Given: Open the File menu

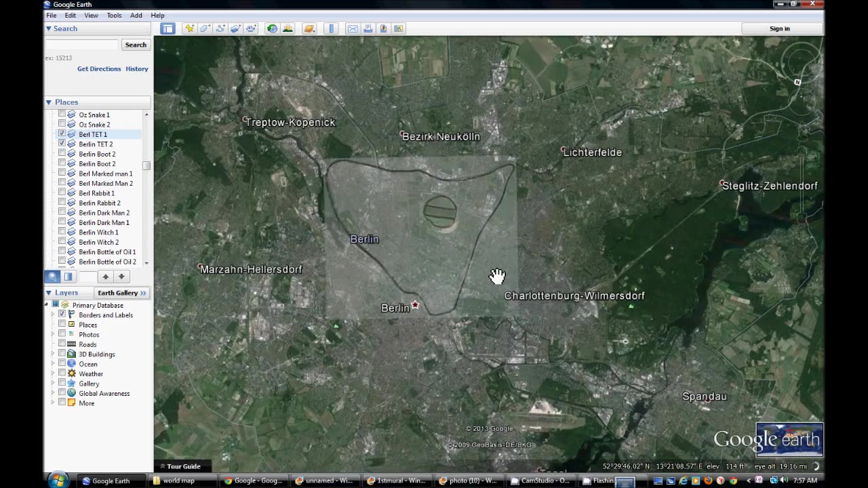Looking at the screenshot, I should [x=52, y=15].
